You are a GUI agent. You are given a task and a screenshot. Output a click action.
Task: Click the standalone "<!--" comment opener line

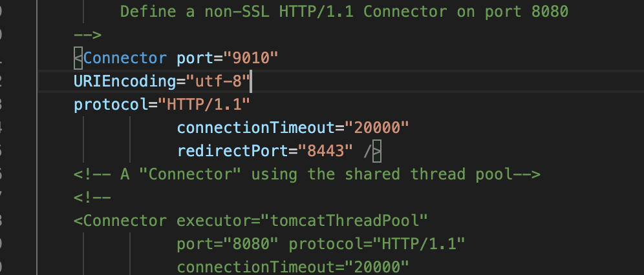[92, 198]
